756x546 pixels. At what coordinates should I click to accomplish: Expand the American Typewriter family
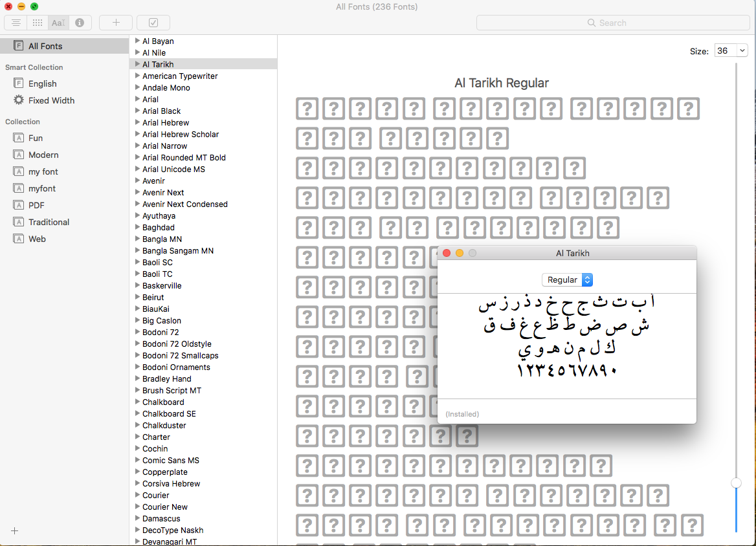(137, 76)
